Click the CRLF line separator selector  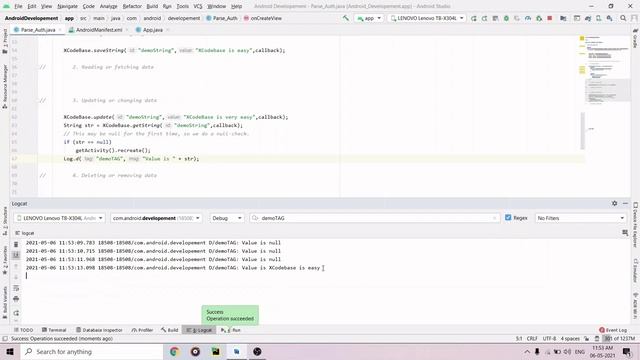[x=532, y=339]
